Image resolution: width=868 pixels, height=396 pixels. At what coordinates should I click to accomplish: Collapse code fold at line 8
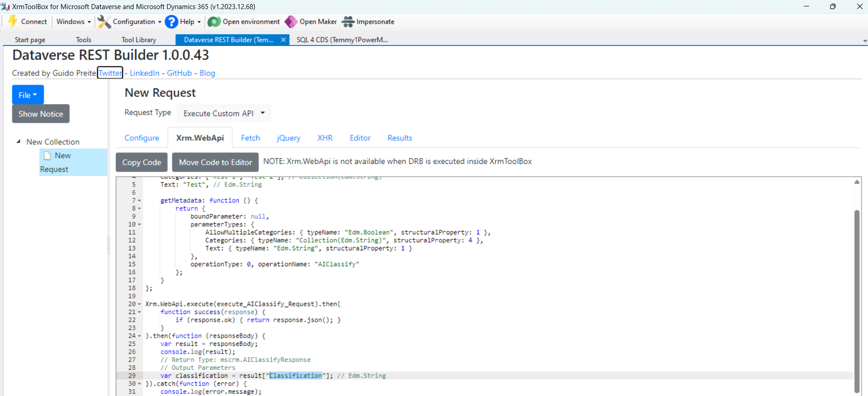click(x=139, y=208)
